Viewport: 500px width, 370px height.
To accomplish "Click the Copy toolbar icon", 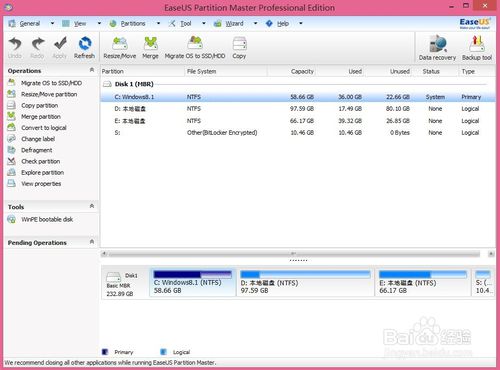I will pyautogui.click(x=239, y=48).
